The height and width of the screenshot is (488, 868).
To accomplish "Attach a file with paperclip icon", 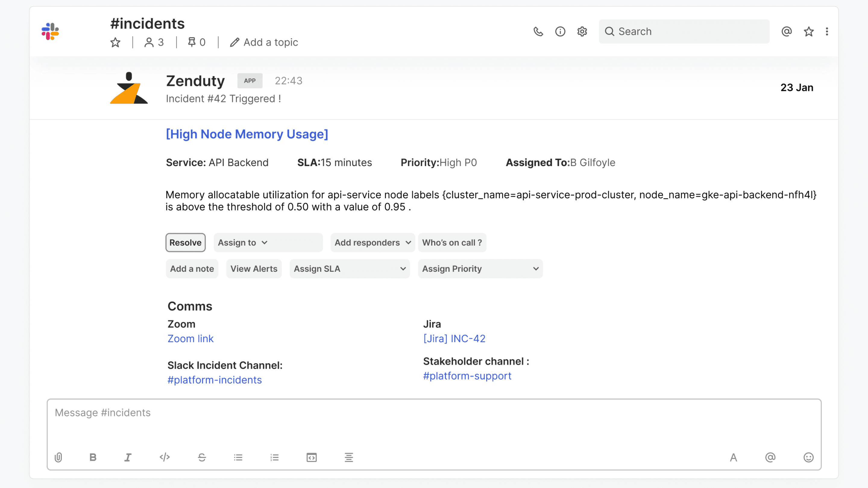I will tap(58, 457).
